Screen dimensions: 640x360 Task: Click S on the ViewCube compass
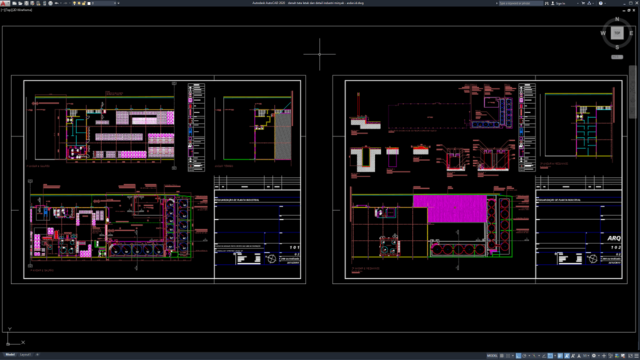[617, 47]
